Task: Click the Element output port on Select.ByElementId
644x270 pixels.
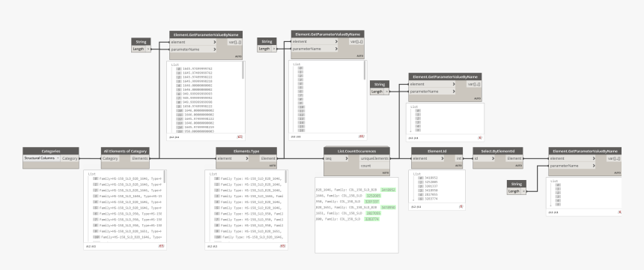Action: (x=514, y=158)
